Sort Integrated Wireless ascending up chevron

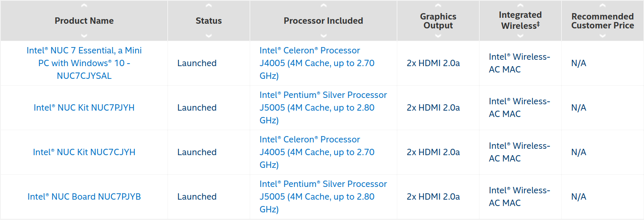coord(520,6)
